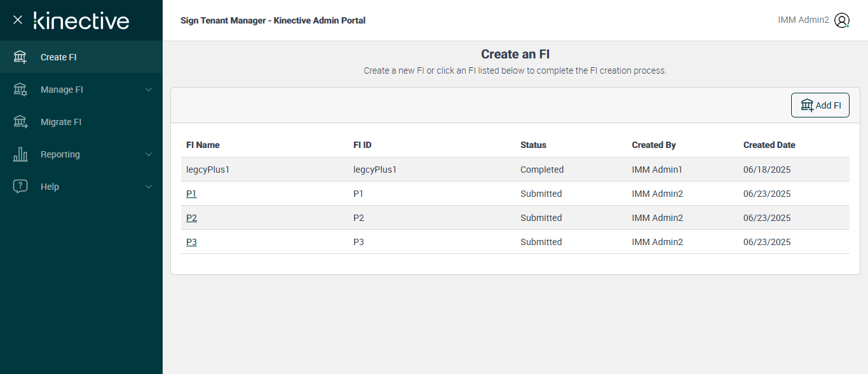This screenshot has width=868, height=374.
Task: Open the user profile avatar icon
Action: (842, 20)
